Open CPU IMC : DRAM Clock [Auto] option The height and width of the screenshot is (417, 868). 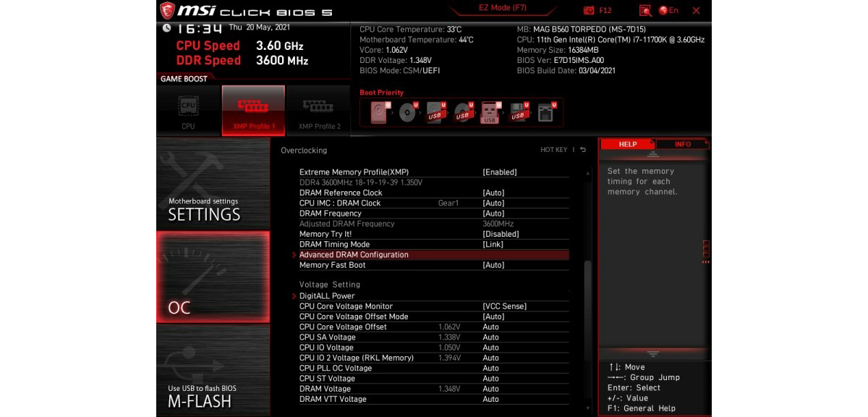pos(493,203)
